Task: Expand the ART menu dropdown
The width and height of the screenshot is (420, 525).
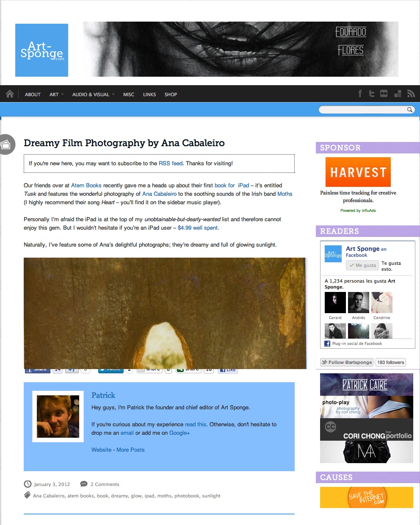Action: click(x=56, y=94)
